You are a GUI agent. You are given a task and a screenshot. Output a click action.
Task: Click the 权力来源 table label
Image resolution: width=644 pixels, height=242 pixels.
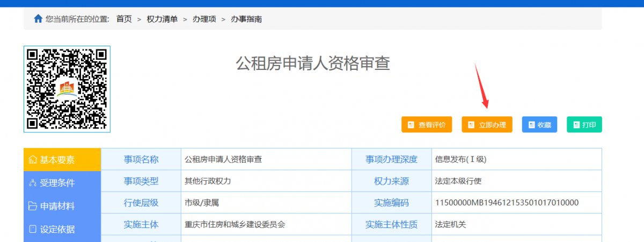pos(391,181)
